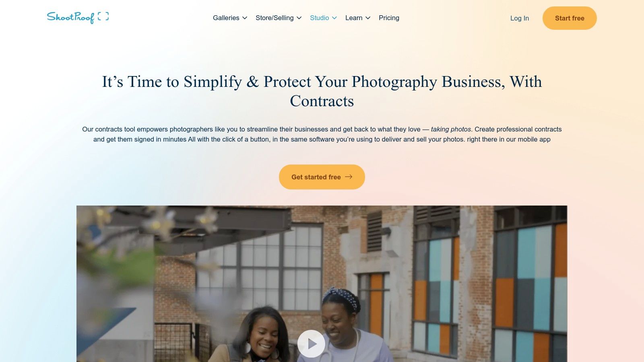This screenshot has width=644, height=362.
Task: Play the video with the play button
Action: [311, 343]
